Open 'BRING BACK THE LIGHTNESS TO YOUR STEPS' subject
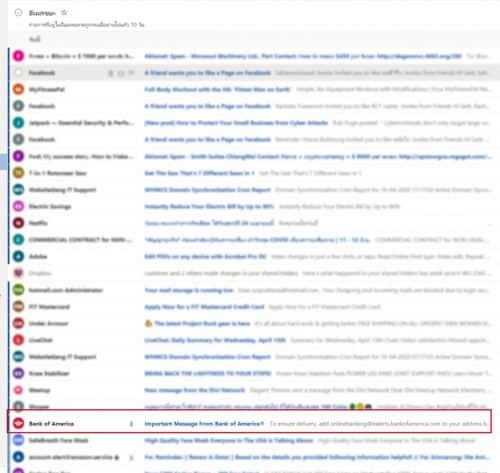The image size is (500, 473). [x=208, y=373]
